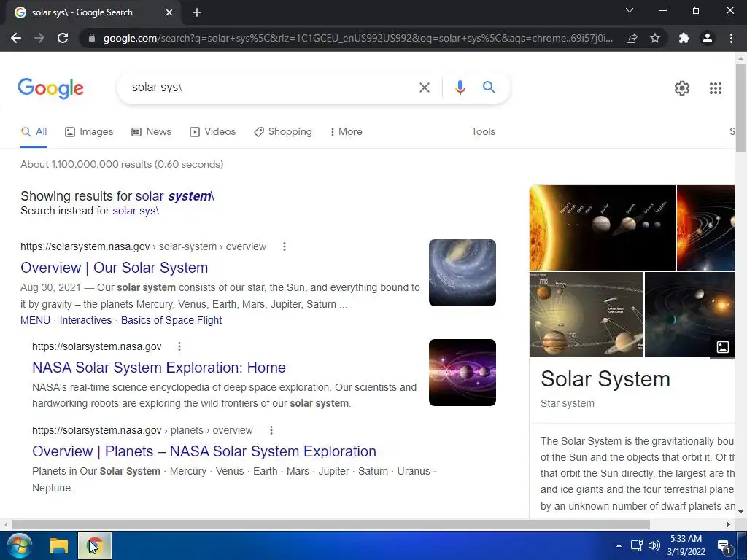
Task: Reload the page with the refresh icon
Action: (x=63, y=38)
